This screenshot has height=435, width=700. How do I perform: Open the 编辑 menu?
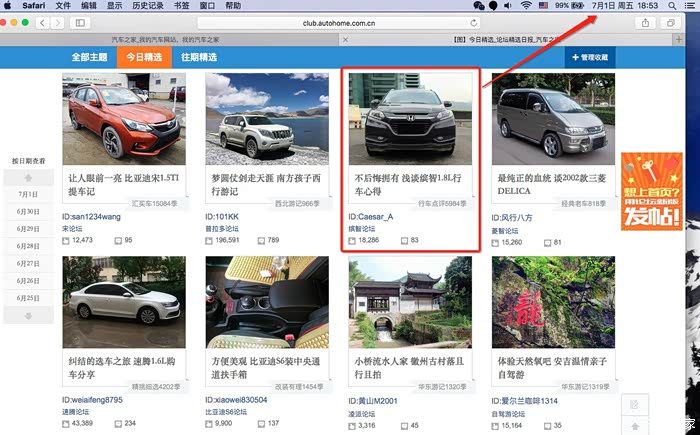click(89, 5)
